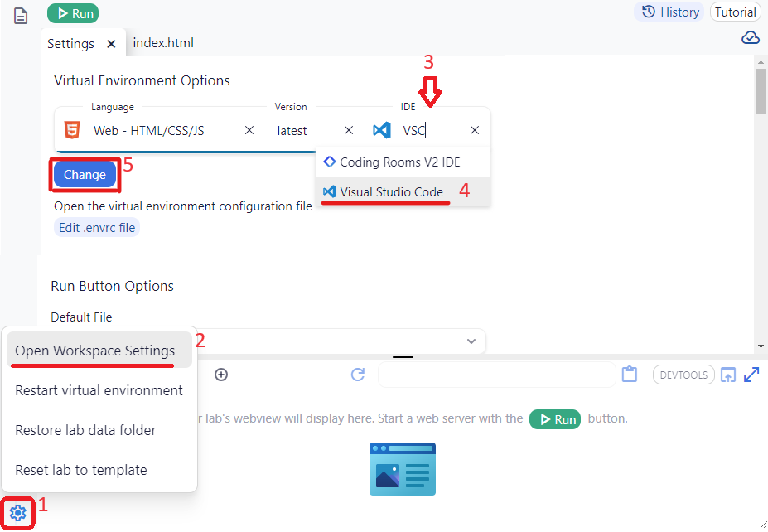Screen dimensions: 768x532
Task: Expand the webview to fullscreen
Action: (x=751, y=375)
